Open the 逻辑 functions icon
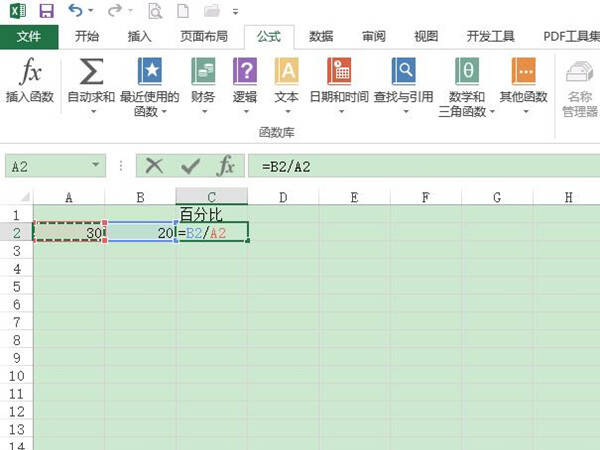The width and height of the screenshot is (600, 450). pyautogui.click(x=245, y=71)
